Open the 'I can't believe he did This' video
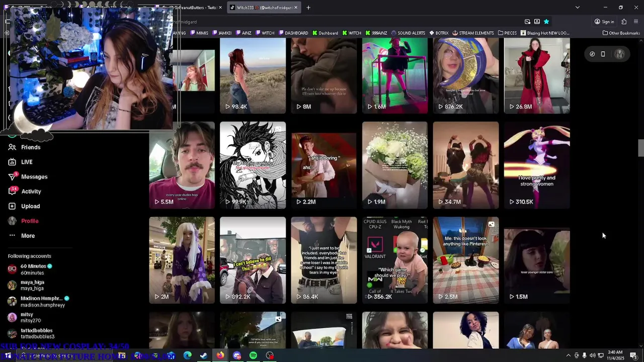Image resolution: width=644 pixels, height=362 pixels. (x=253, y=260)
